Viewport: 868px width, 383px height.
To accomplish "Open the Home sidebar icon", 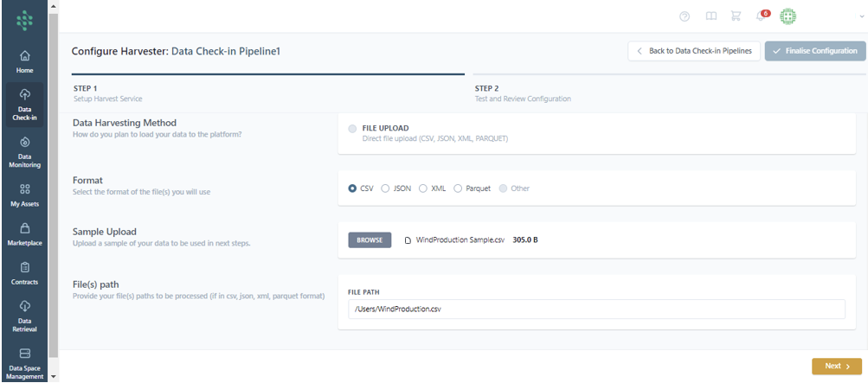I will (24, 61).
